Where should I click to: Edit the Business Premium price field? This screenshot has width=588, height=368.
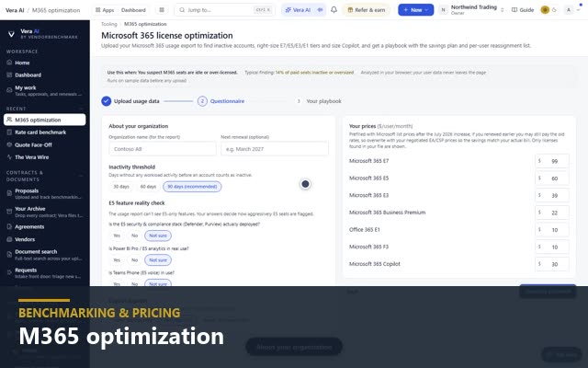pyautogui.click(x=552, y=213)
